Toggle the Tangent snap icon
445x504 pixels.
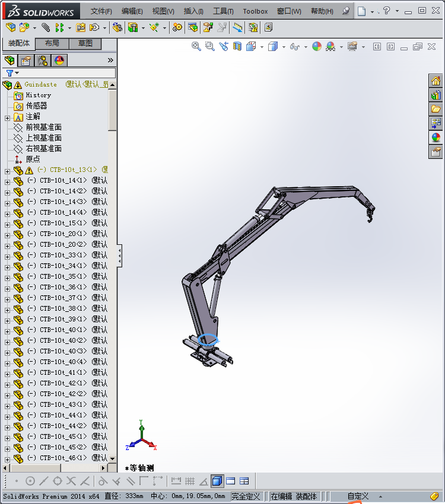pyautogui.click(x=103, y=481)
